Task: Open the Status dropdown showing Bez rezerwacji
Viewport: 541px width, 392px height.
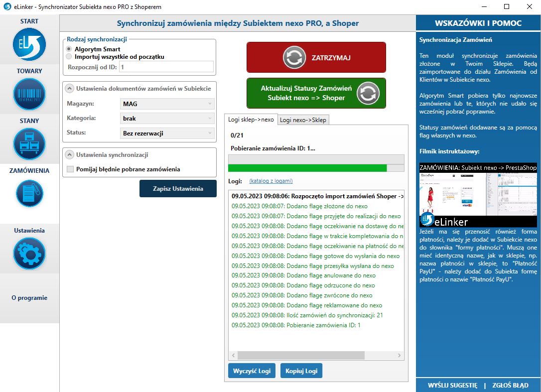Action: tap(167, 133)
